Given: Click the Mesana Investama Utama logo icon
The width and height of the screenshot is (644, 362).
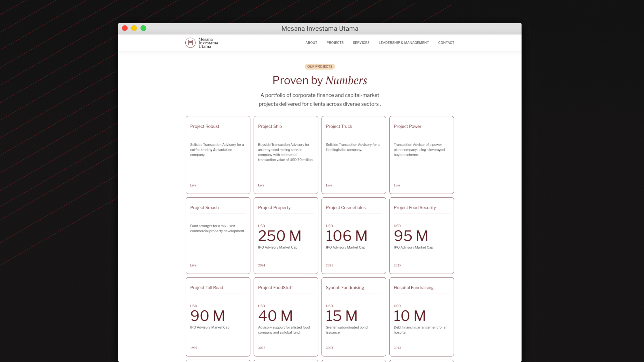Looking at the screenshot, I should pos(190,43).
